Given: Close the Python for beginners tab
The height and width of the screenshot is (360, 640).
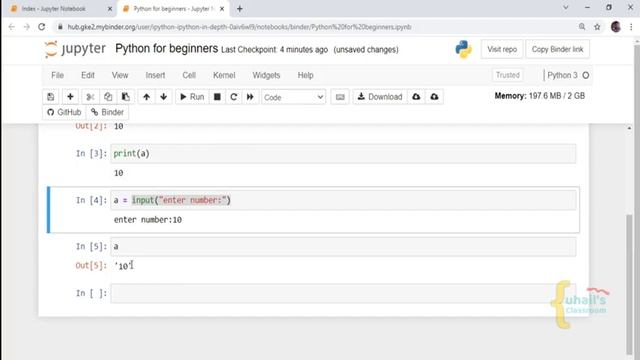Looking at the screenshot, I should pyautogui.click(x=222, y=9).
